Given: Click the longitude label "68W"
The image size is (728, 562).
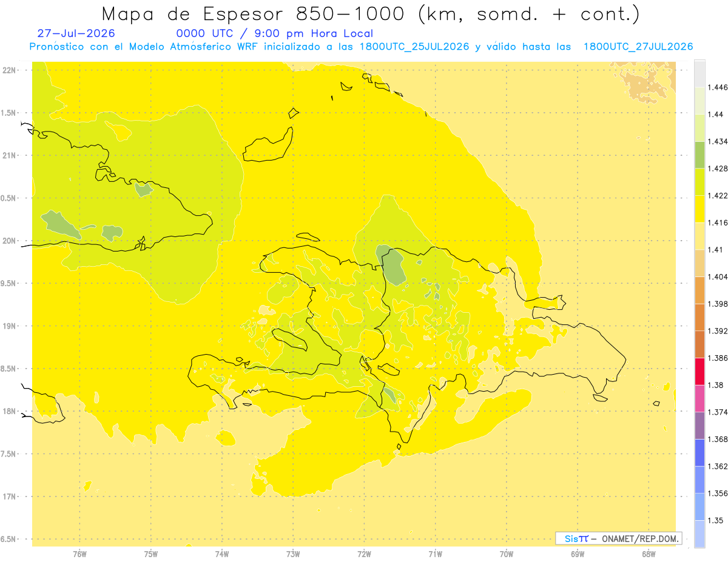Looking at the screenshot, I should [649, 554].
